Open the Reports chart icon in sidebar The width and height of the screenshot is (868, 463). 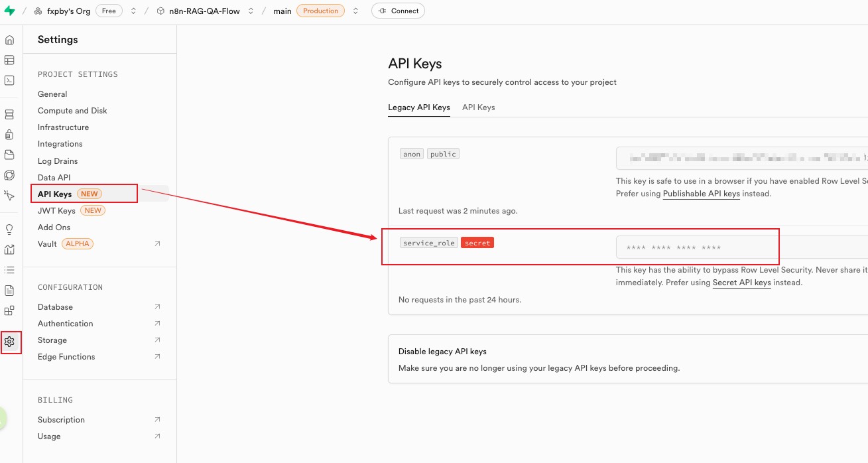tap(9, 250)
